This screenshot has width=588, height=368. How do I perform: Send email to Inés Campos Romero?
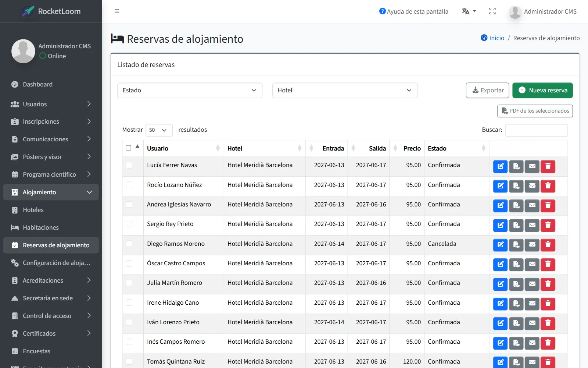pos(532,343)
